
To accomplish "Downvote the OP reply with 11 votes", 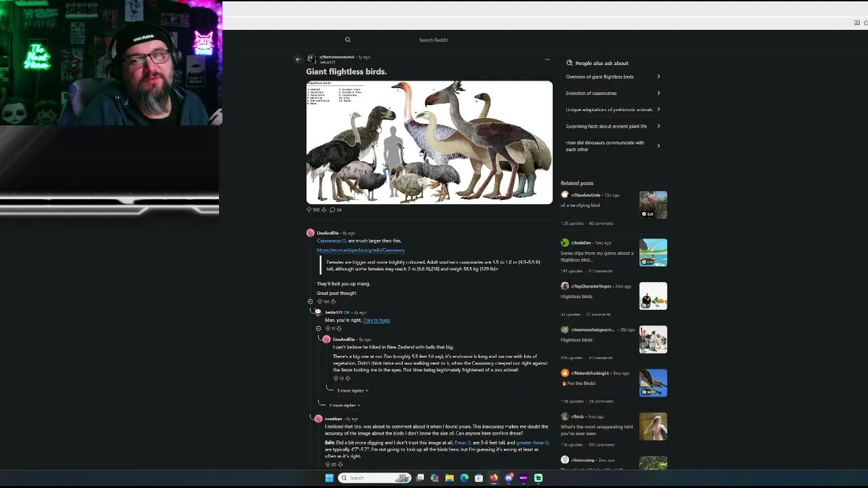I will [x=339, y=329].
